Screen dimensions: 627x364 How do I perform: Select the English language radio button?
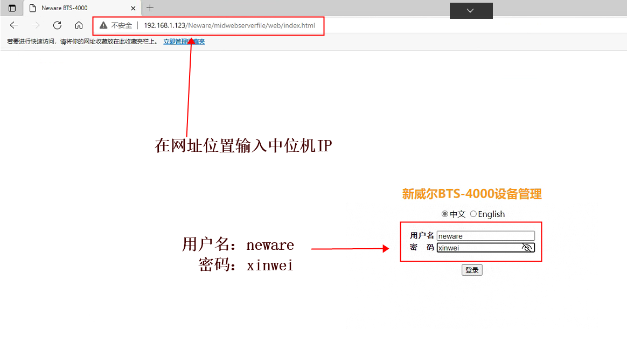[473, 214]
